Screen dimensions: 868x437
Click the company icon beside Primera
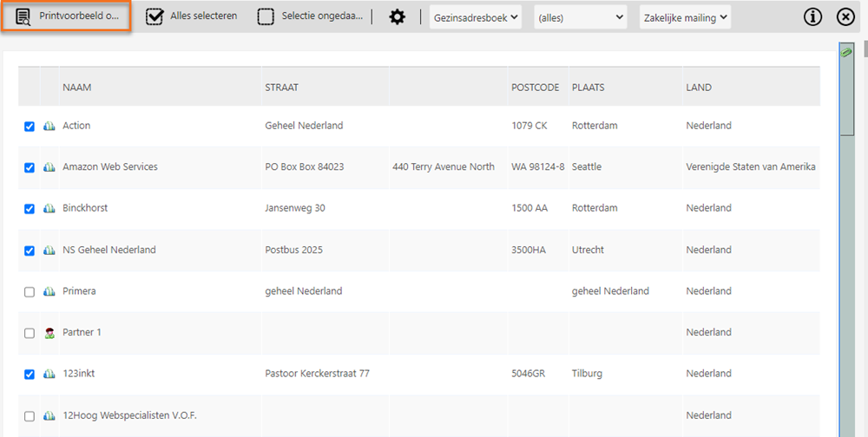pos(49,291)
